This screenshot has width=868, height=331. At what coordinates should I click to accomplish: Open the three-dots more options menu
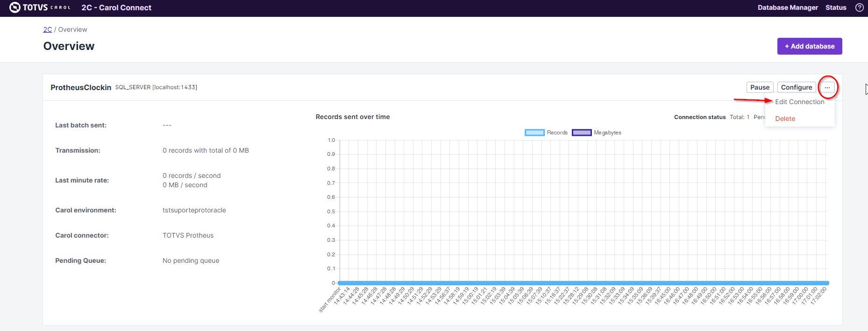click(x=827, y=87)
